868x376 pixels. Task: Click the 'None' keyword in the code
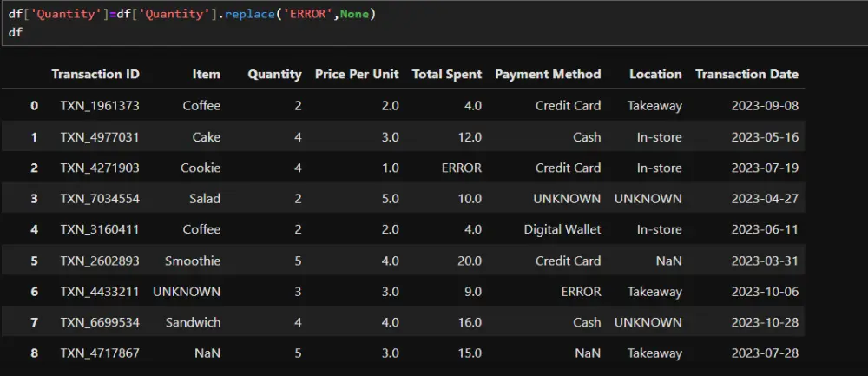355,15
